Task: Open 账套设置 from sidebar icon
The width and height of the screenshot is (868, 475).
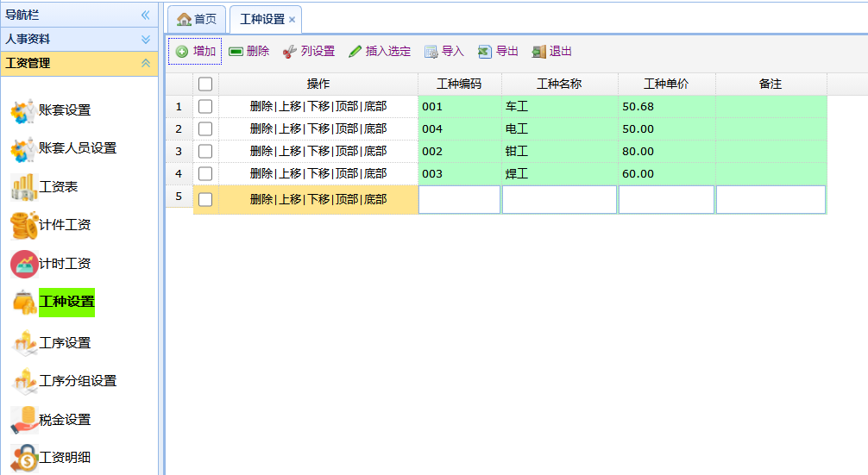Action: [x=23, y=110]
